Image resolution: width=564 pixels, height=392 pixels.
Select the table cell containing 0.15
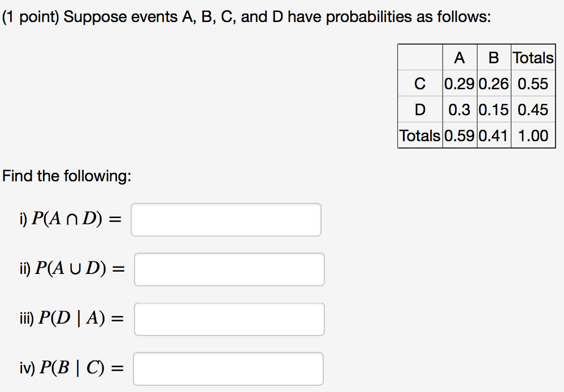click(x=493, y=110)
